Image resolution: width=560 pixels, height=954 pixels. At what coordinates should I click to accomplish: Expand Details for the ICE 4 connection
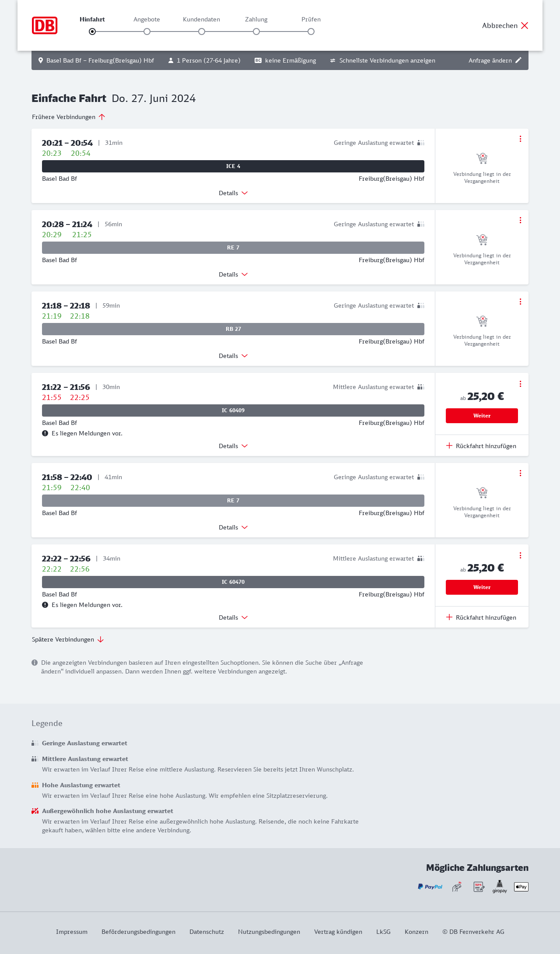(x=233, y=193)
